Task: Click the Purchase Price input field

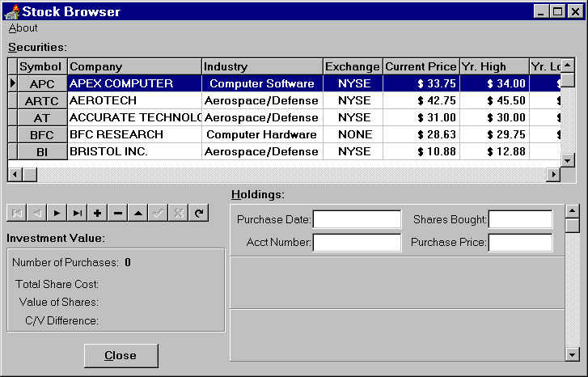Action: (x=520, y=242)
